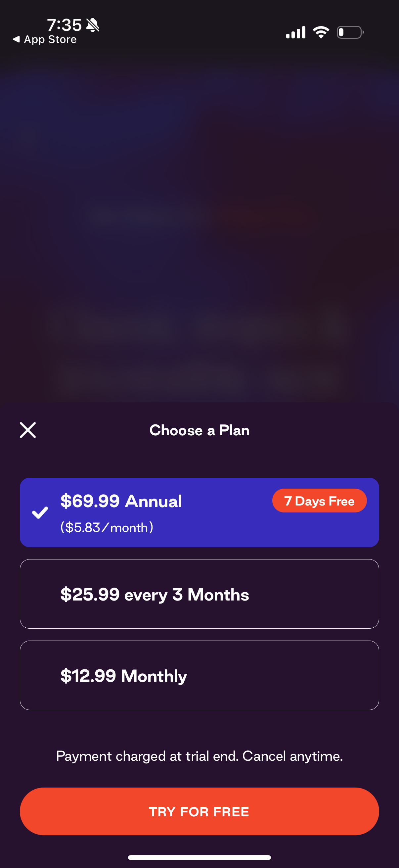Choose the $25.99 every 3 Months plan
Image resolution: width=399 pixels, height=868 pixels.
(199, 594)
